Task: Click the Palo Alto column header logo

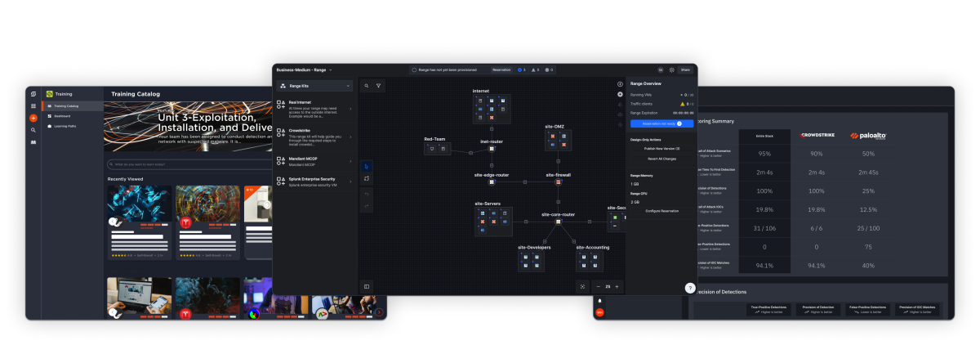Action: [x=867, y=136]
